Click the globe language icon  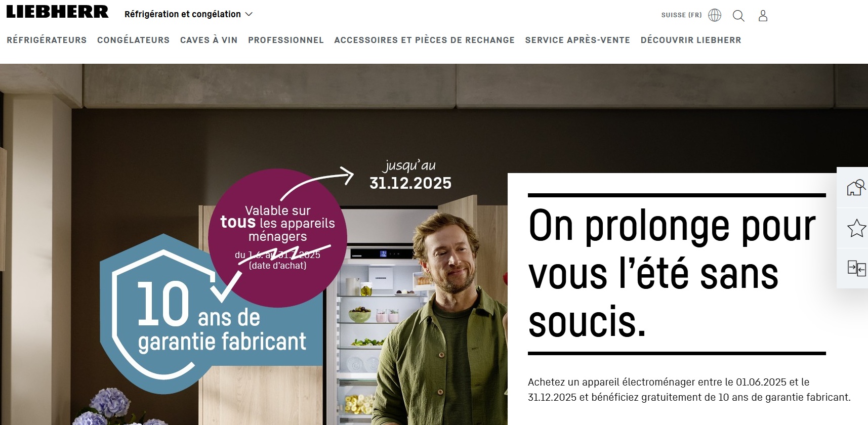[715, 15]
